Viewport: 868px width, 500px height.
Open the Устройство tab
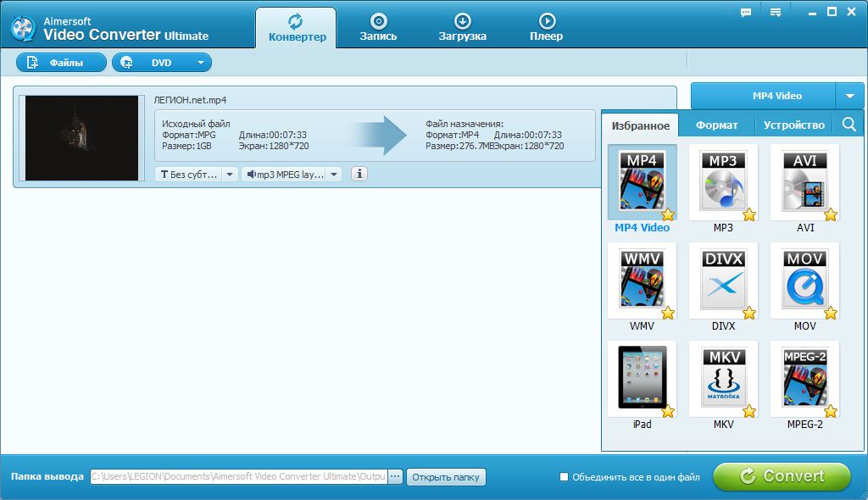click(x=793, y=125)
